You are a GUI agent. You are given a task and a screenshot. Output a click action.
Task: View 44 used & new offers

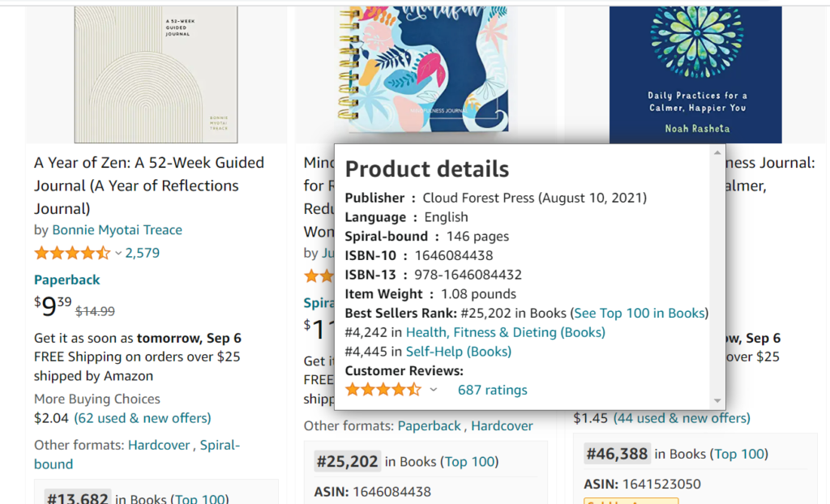tap(682, 418)
